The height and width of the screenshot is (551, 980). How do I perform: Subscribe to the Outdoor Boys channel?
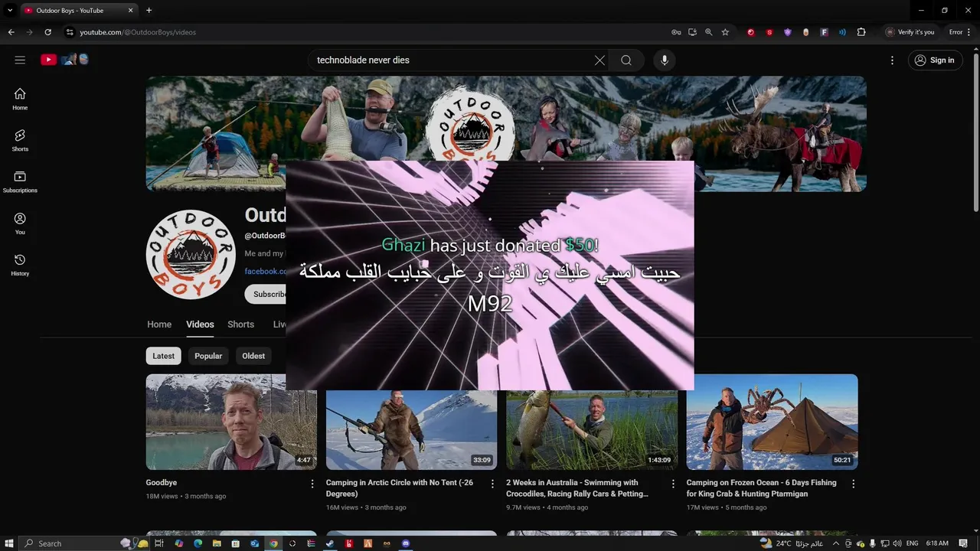click(266, 294)
